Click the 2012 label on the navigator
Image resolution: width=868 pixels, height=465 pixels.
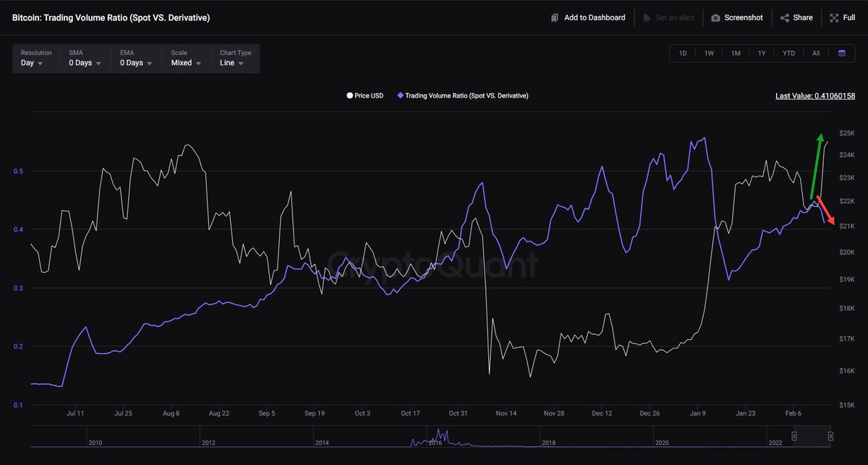click(208, 442)
